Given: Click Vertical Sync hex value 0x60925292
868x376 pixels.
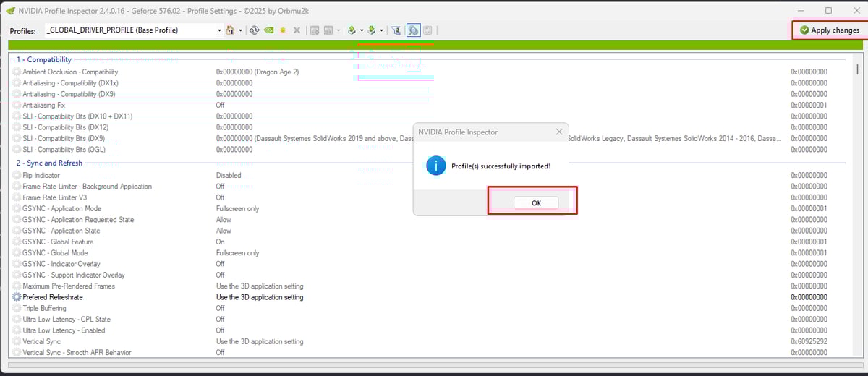Looking at the screenshot, I should (x=809, y=341).
